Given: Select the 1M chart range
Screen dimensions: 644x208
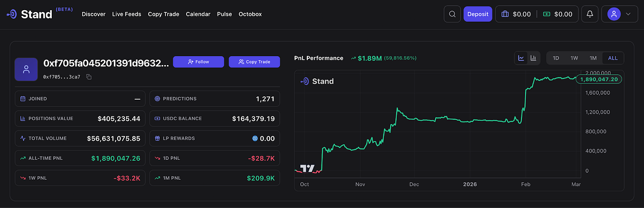Looking at the screenshot, I should click(593, 58).
